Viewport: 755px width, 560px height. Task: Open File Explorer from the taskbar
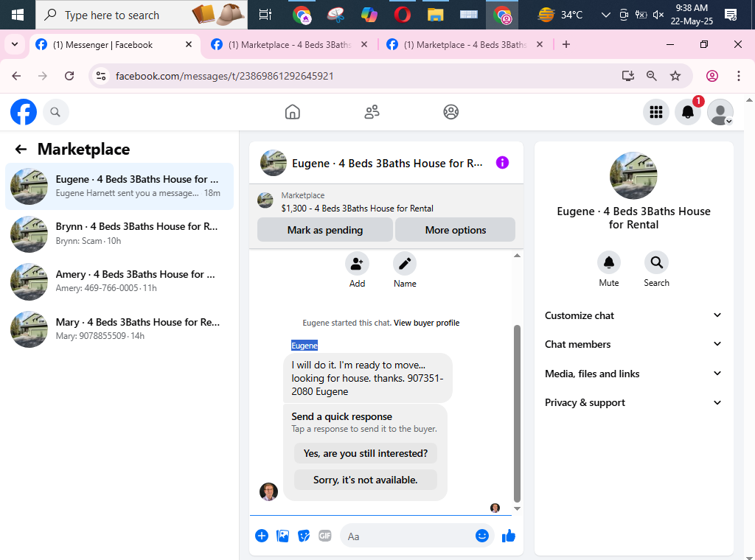coord(435,15)
